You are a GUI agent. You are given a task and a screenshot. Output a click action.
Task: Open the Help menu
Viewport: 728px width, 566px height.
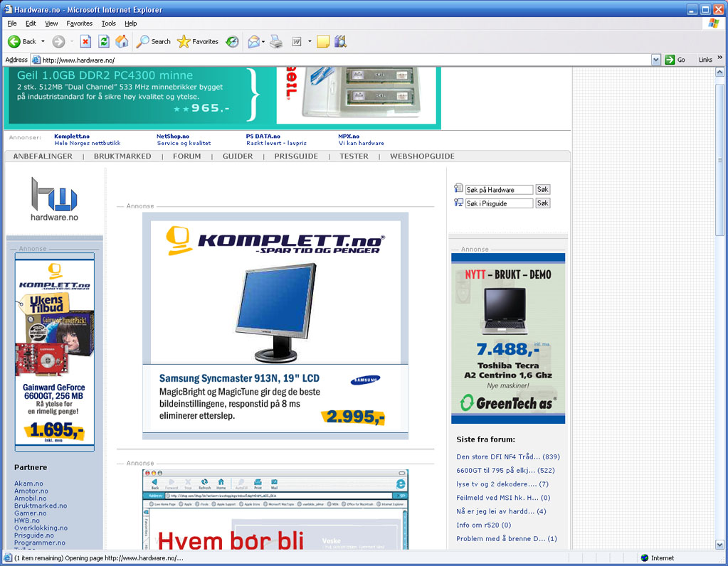(x=130, y=23)
